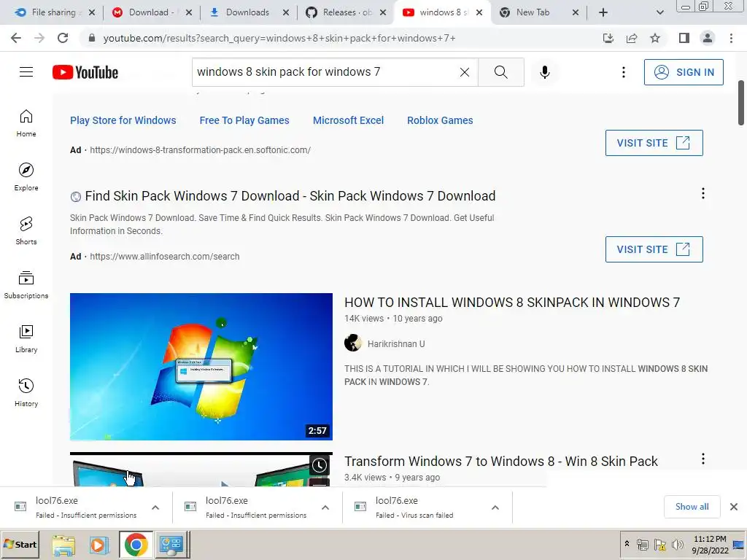The image size is (747, 560).
Task: Expand options for Virus scan failed download
Action: tap(495, 507)
